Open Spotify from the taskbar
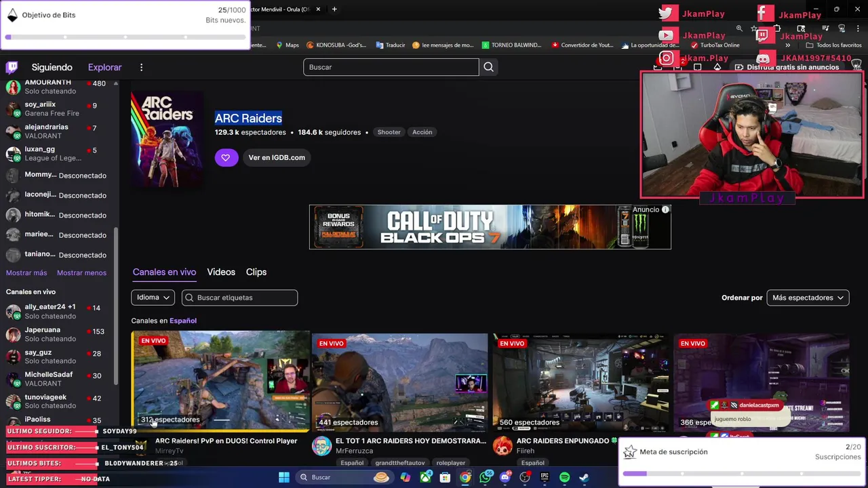Screen dimensions: 868x488 pos(564,477)
